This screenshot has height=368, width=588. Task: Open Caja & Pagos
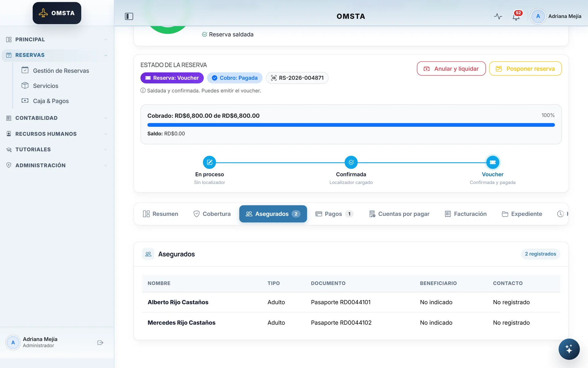click(51, 101)
